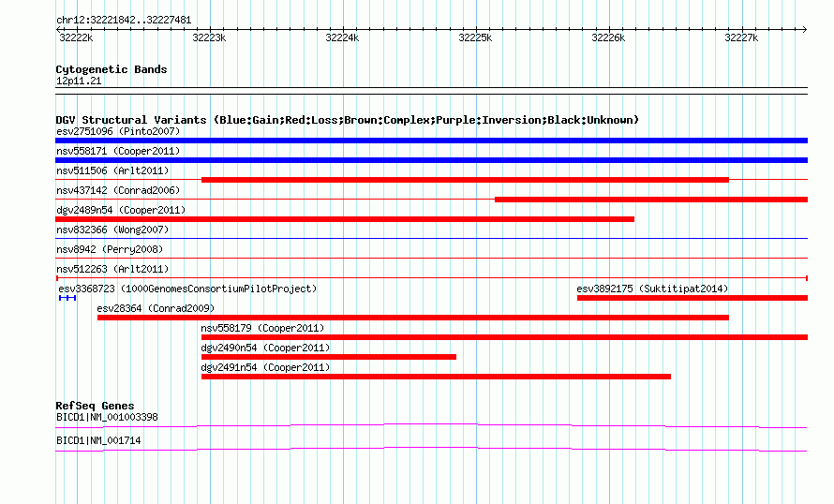Open the nsv437142 (Conrad2006) label
Image resolution: width=834 pixels, height=504 pixels.
click(x=118, y=190)
